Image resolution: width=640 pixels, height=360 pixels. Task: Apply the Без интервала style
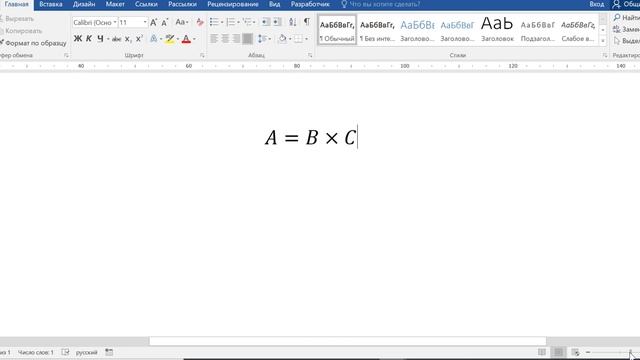377,30
